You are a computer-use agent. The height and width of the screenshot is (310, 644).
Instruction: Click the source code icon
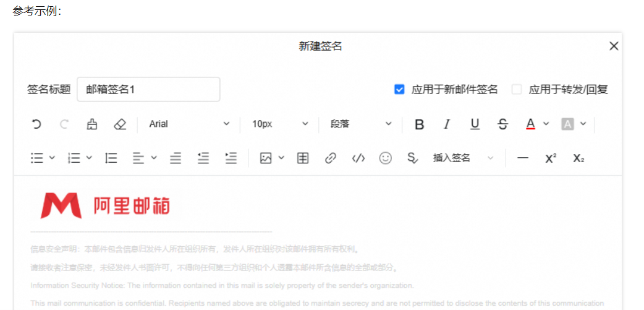coord(358,158)
